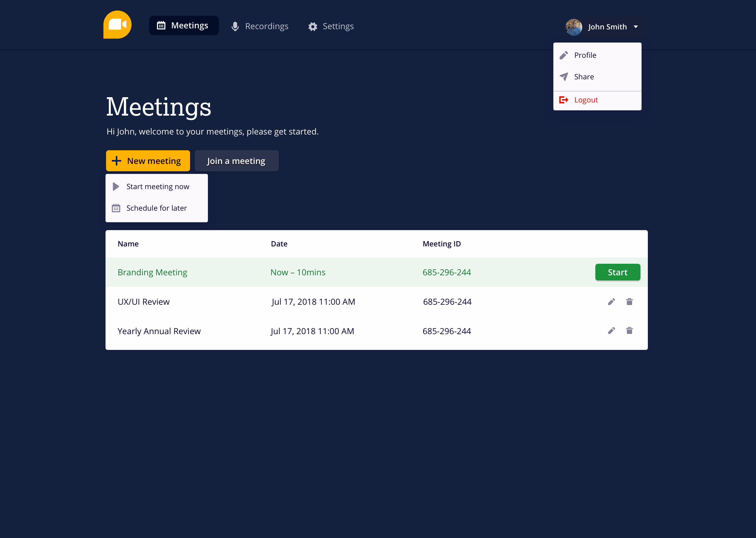Select Logout from the account menu

[586, 100]
